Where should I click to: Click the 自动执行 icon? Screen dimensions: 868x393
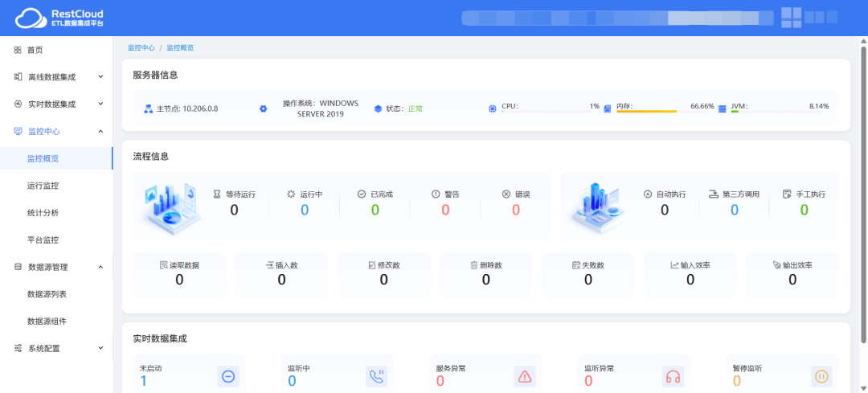(x=648, y=194)
